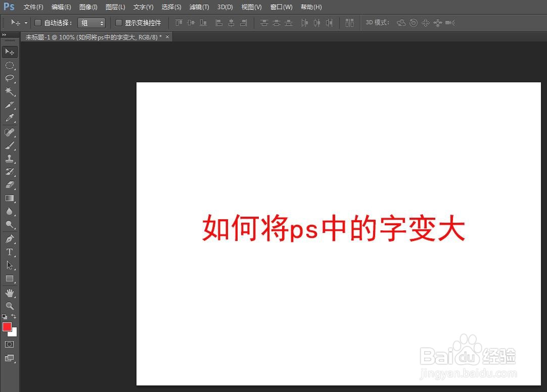Click Align left edges button
547x392 pixels.
[x=219, y=23]
